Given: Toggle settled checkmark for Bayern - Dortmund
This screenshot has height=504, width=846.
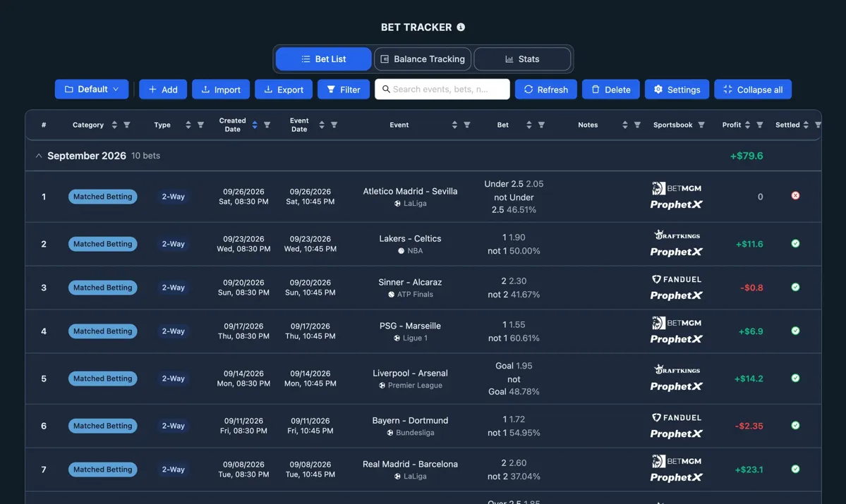Looking at the screenshot, I should (795, 426).
